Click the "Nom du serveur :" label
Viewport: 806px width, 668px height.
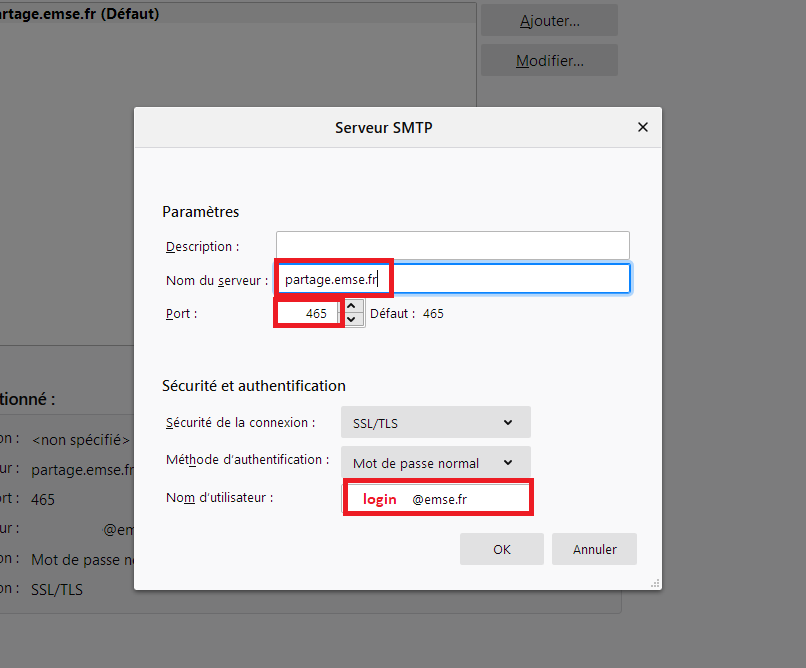pyautogui.click(x=216, y=280)
